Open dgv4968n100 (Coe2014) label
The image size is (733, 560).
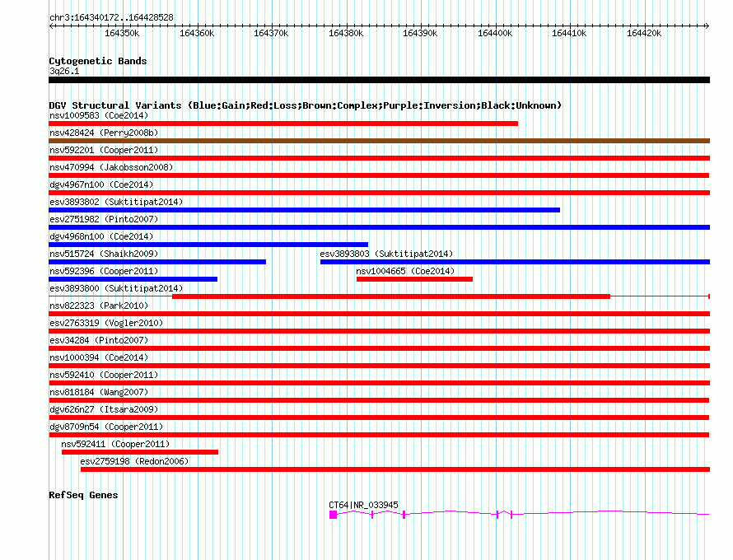pyautogui.click(x=101, y=236)
